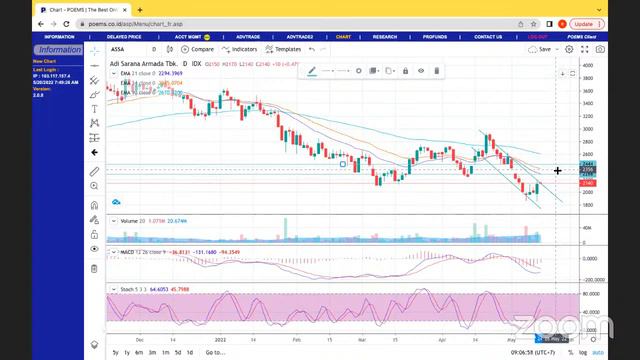Open the Go to date dialog

click(215, 352)
